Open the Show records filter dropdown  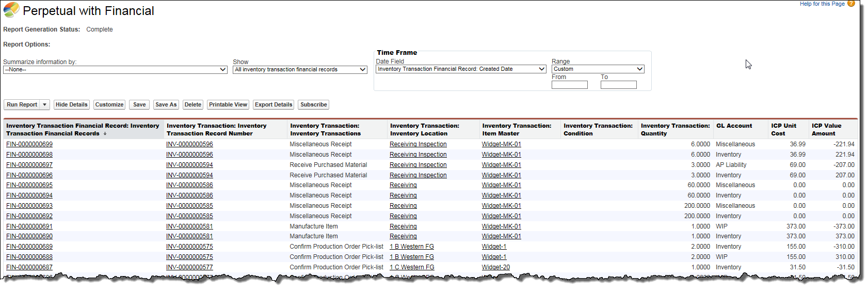(x=300, y=70)
